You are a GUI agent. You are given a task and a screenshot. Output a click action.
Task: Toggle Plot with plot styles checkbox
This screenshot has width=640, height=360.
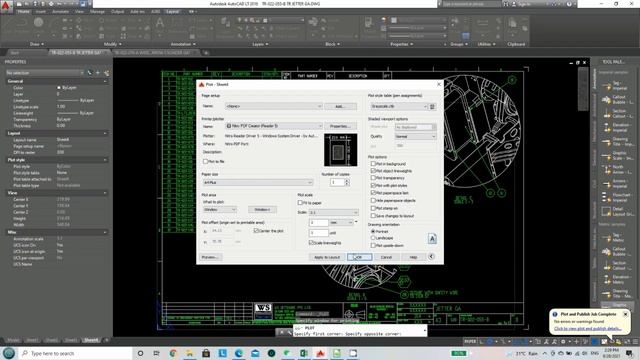(373, 185)
